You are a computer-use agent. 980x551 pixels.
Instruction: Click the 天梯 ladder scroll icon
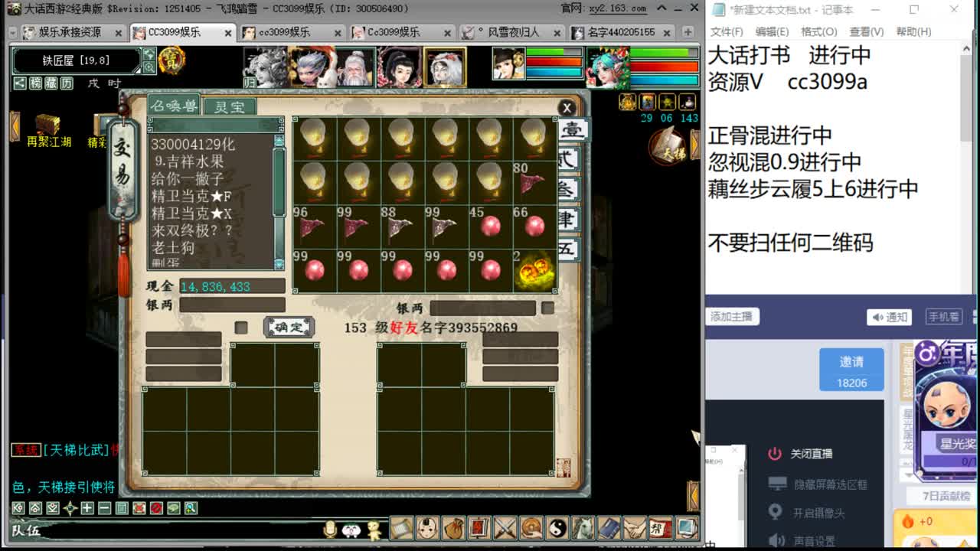pyautogui.click(x=670, y=145)
